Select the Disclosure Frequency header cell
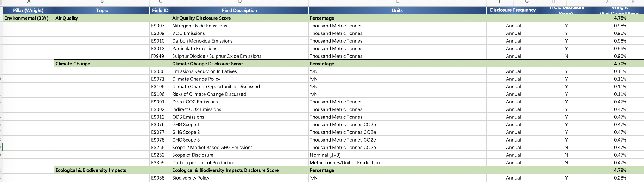This screenshot has width=644, height=182. (512, 10)
